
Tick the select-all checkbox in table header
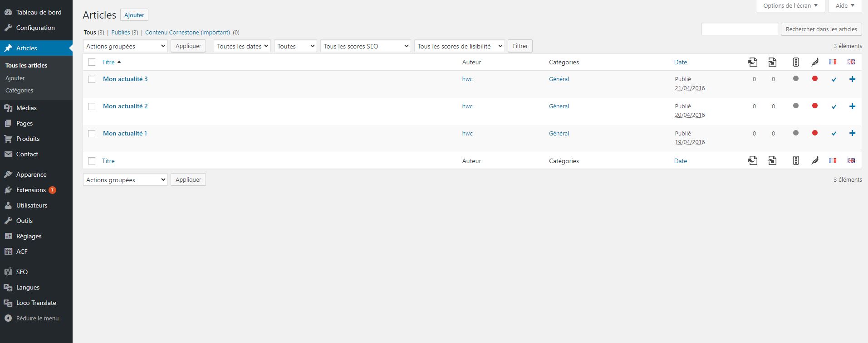click(92, 62)
